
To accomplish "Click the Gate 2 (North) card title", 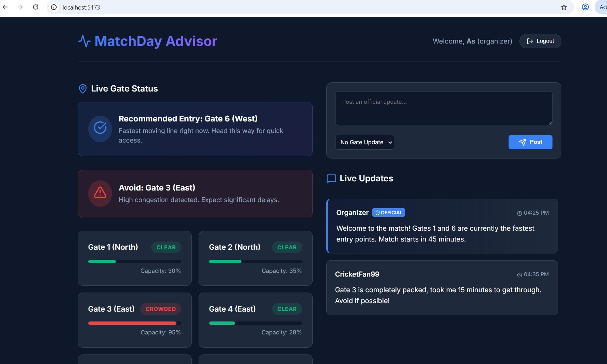I will click(235, 247).
